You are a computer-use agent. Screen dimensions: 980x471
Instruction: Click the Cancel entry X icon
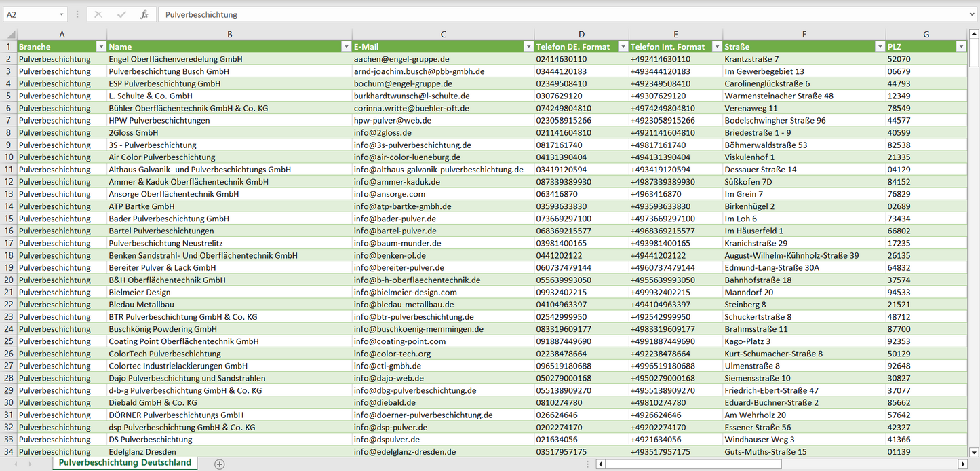pos(98,14)
